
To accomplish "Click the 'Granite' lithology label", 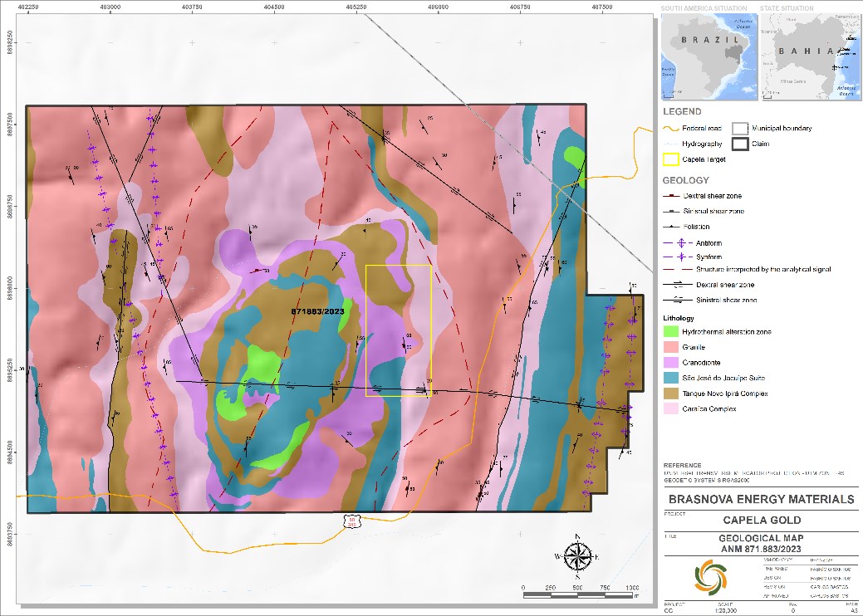I will click(694, 347).
